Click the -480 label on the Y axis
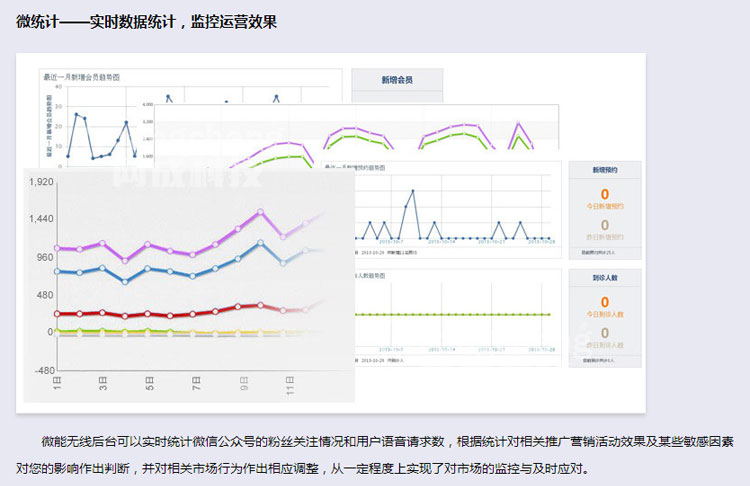Screen dimensions: 750x486 [41, 370]
